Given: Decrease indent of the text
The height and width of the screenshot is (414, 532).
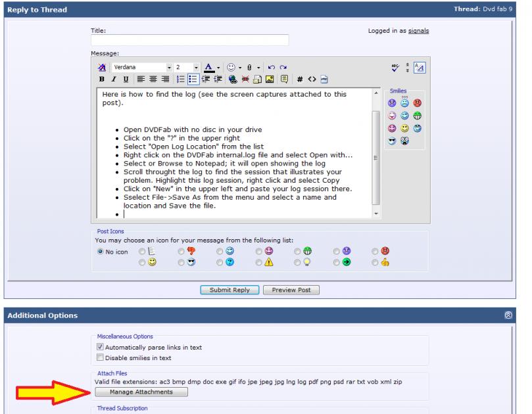Looking at the screenshot, I should (206, 80).
